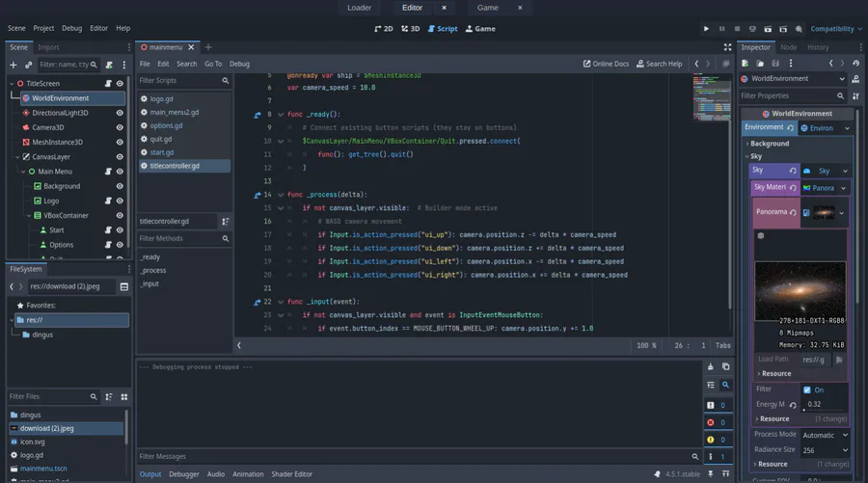Toggle visibility of Camera3D

pyautogui.click(x=120, y=127)
